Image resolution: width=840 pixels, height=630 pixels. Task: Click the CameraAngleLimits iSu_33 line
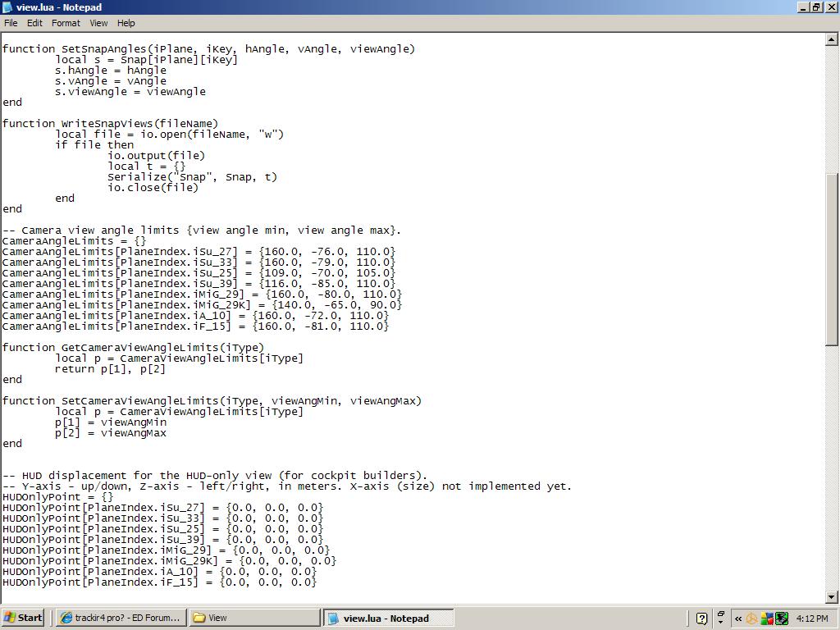click(x=199, y=262)
